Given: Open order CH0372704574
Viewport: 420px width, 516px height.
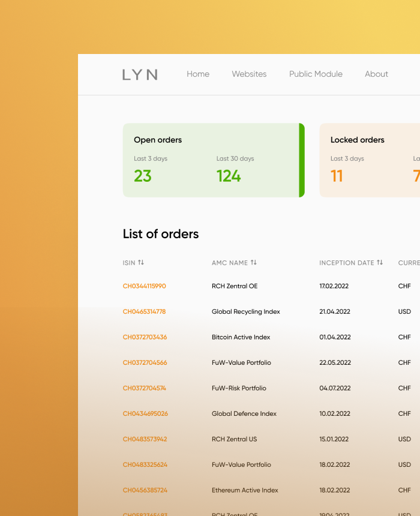Looking at the screenshot, I should click(145, 388).
